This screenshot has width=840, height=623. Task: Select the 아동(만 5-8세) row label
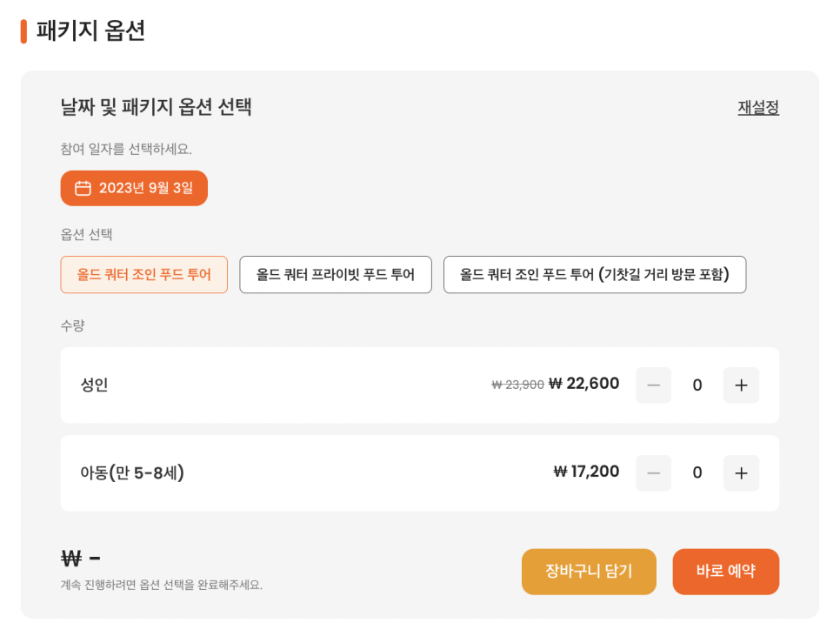point(132,472)
